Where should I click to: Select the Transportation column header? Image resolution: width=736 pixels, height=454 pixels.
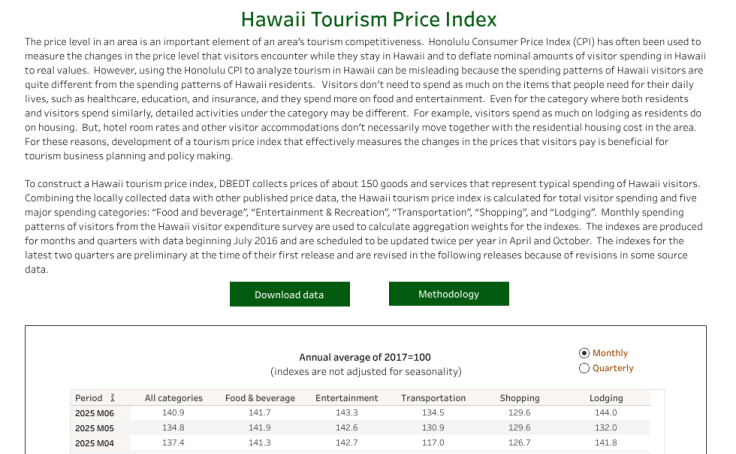tap(433, 398)
